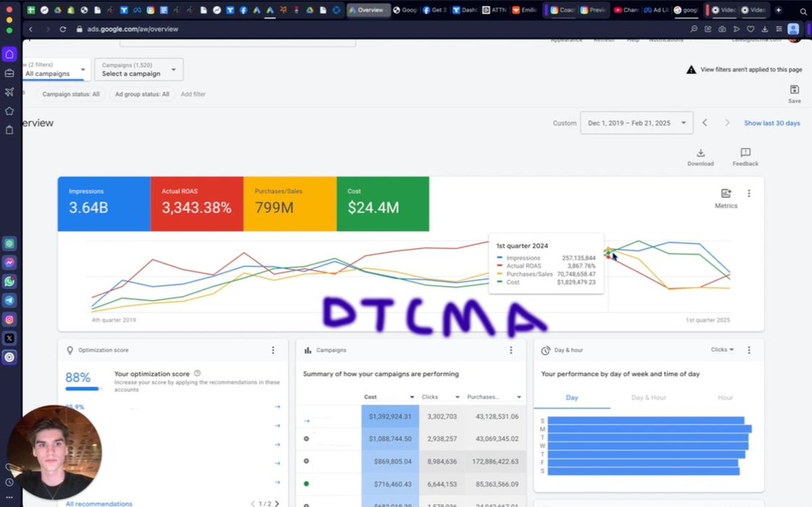This screenshot has height=507, width=812.
Task: Click the WhatsApp sidebar icon
Action: click(9, 282)
